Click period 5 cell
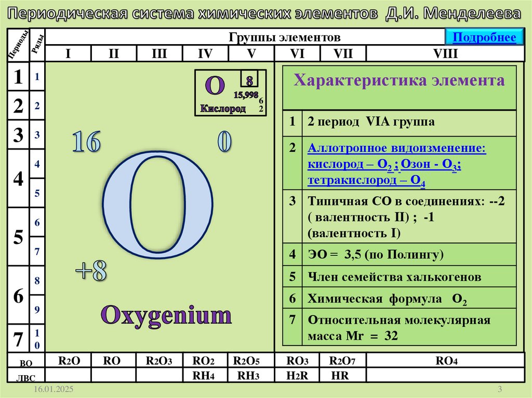532x398 pixels. click(18, 237)
